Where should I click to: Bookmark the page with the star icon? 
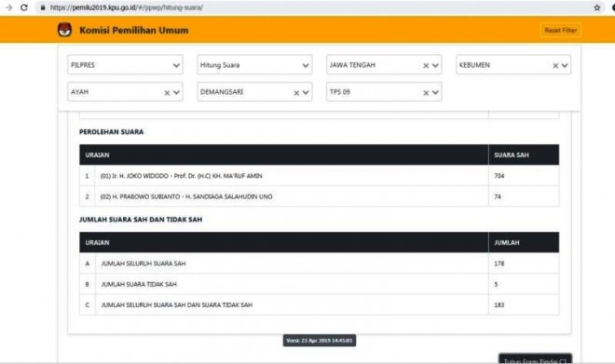pyautogui.click(x=597, y=7)
